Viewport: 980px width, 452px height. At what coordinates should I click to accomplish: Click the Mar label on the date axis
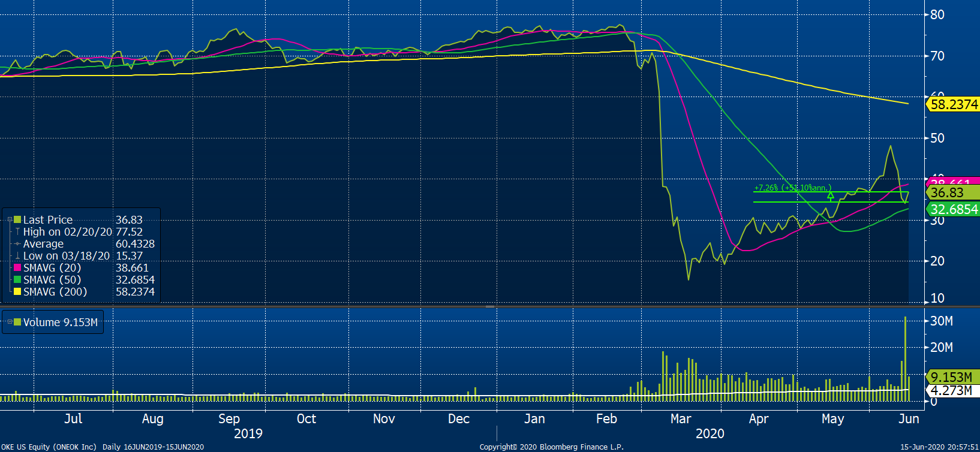pos(681,418)
